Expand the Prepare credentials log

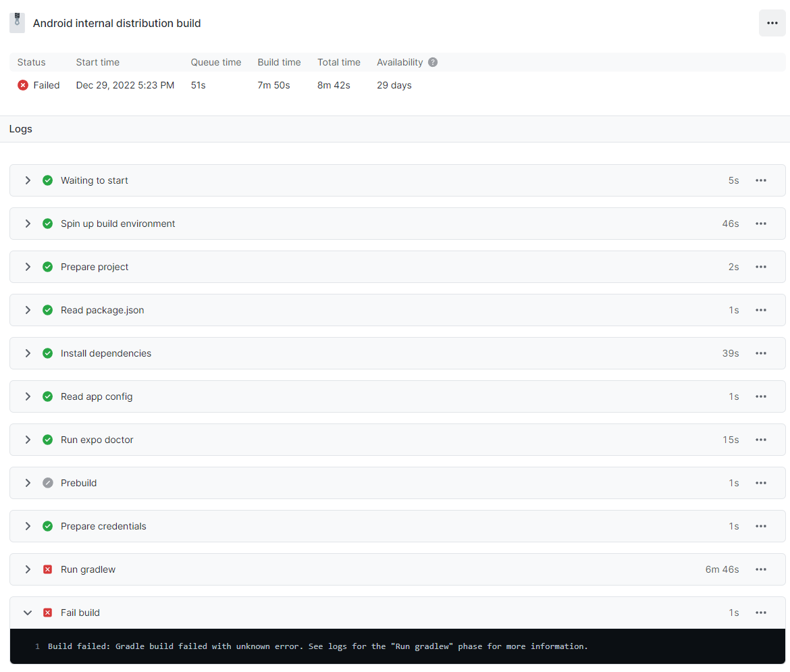(28, 526)
